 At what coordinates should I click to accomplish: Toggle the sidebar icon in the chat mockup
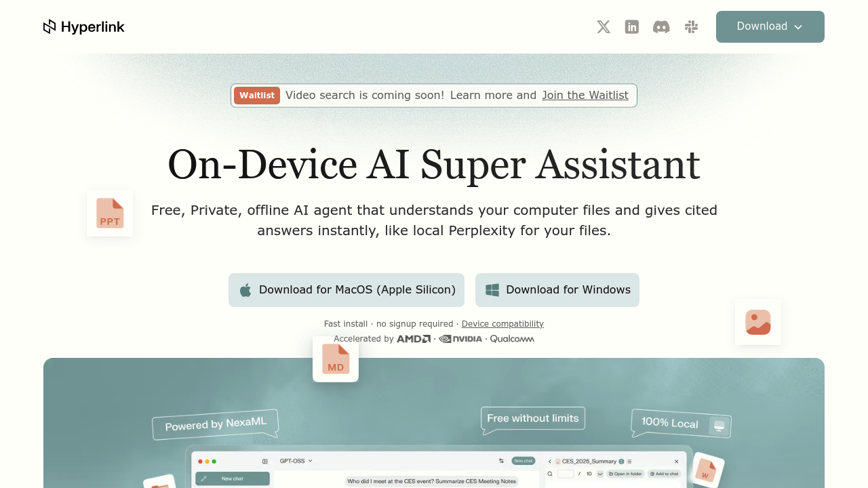click(x=264, y=461)
